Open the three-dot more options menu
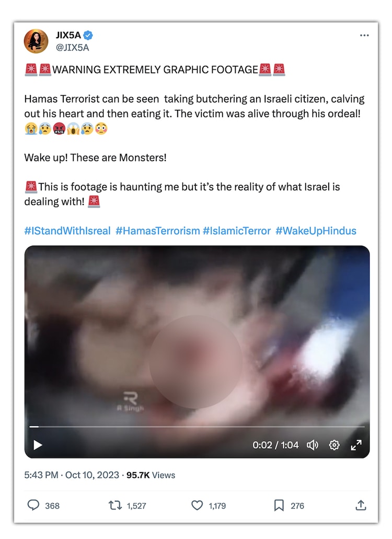The width and height of the screenshot is (392, 539). coord(364,36)
